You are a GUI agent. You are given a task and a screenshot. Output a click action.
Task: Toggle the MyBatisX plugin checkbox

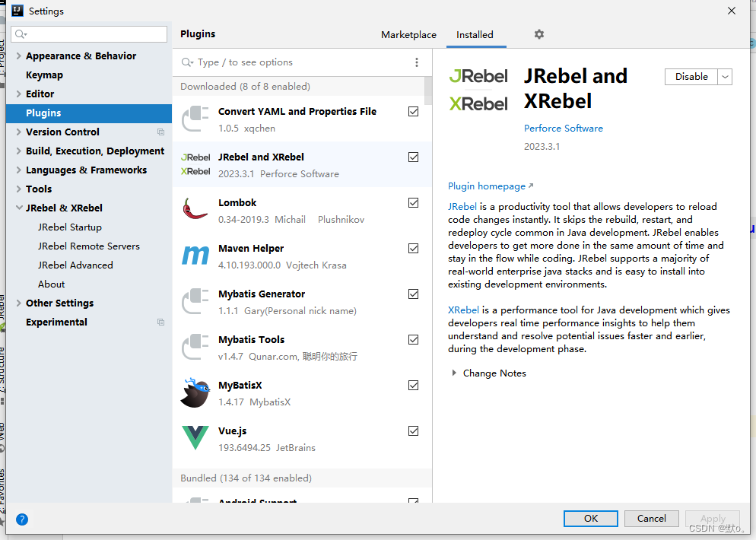pyautogui.click(x=413, y=386)
